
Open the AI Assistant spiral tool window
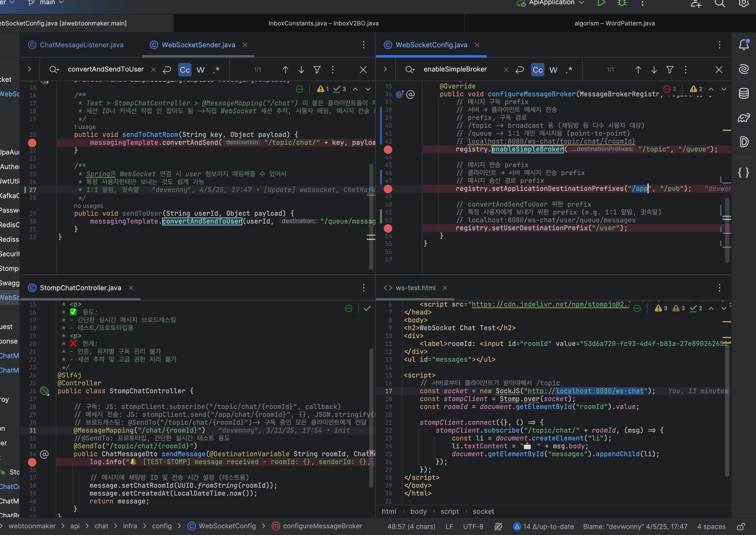[744, 69]
